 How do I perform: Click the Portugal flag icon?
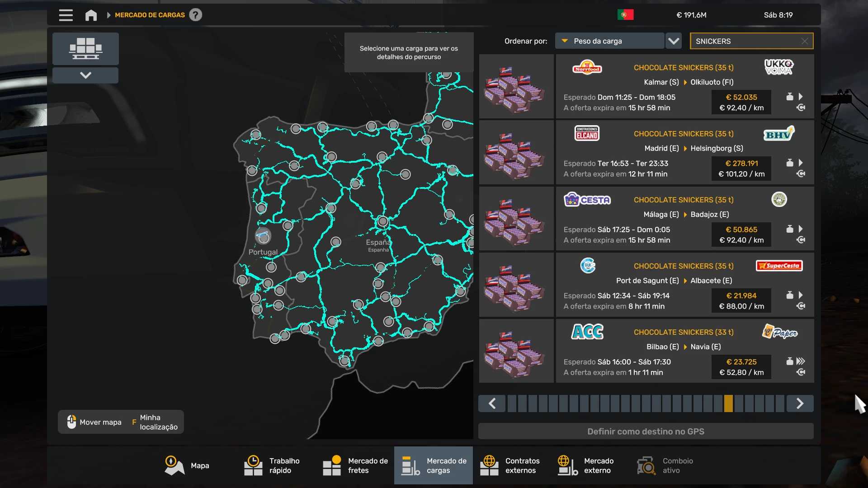625,15
